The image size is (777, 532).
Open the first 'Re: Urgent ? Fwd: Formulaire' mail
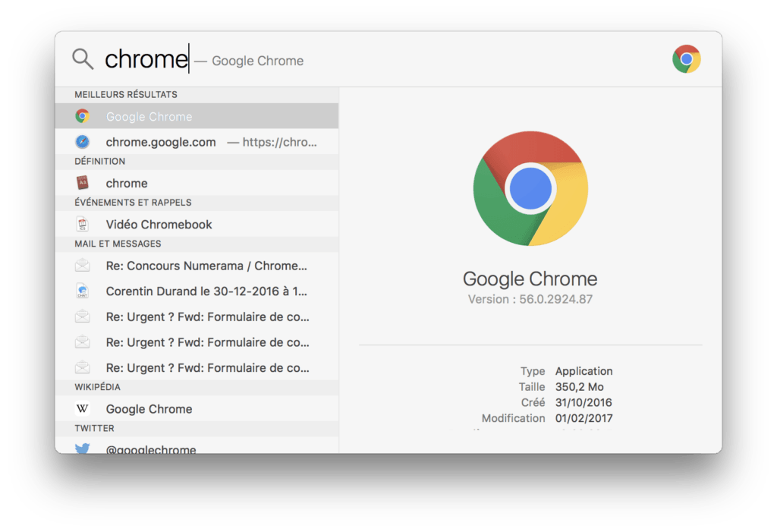click(197, 316)
